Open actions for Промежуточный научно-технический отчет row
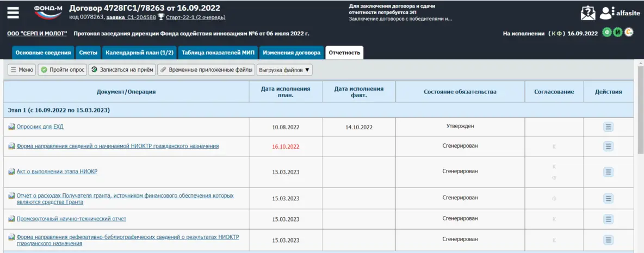The height and width of the screenshot is (253, 644). (x=608, y=219)
